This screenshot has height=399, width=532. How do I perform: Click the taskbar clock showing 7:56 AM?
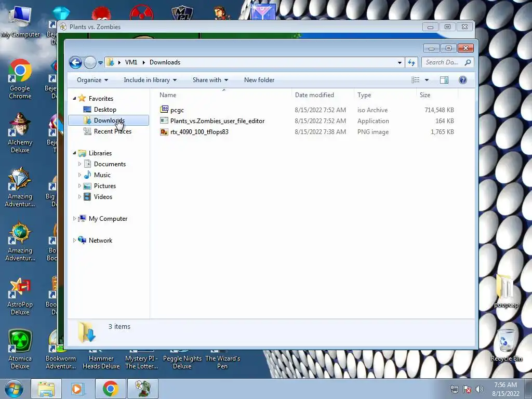(506, 389)
